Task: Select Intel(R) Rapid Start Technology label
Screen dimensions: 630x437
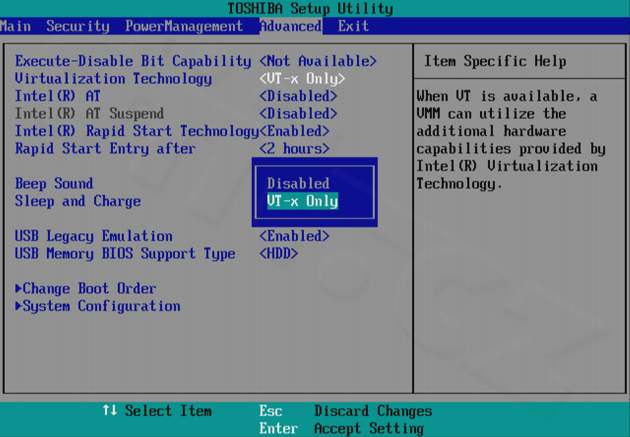Action: click(137, 131)
